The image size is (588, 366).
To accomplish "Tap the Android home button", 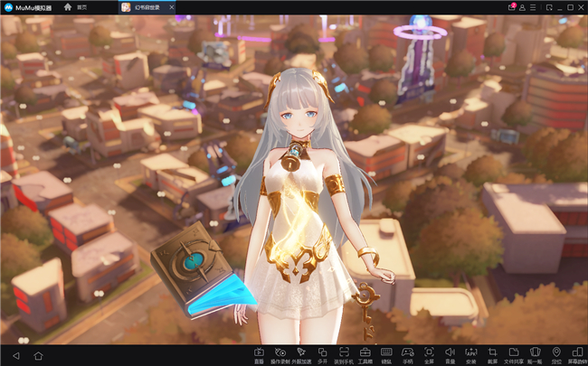I will point(38,355).
